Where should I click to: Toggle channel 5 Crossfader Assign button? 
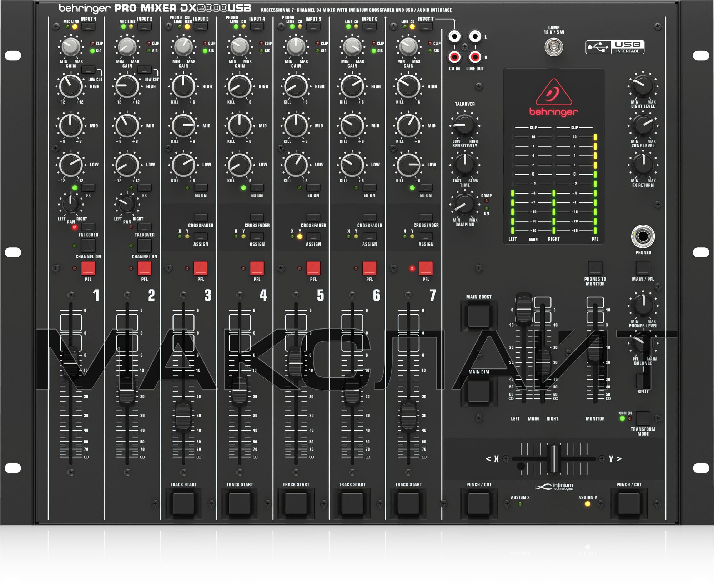tap(313, 236)
